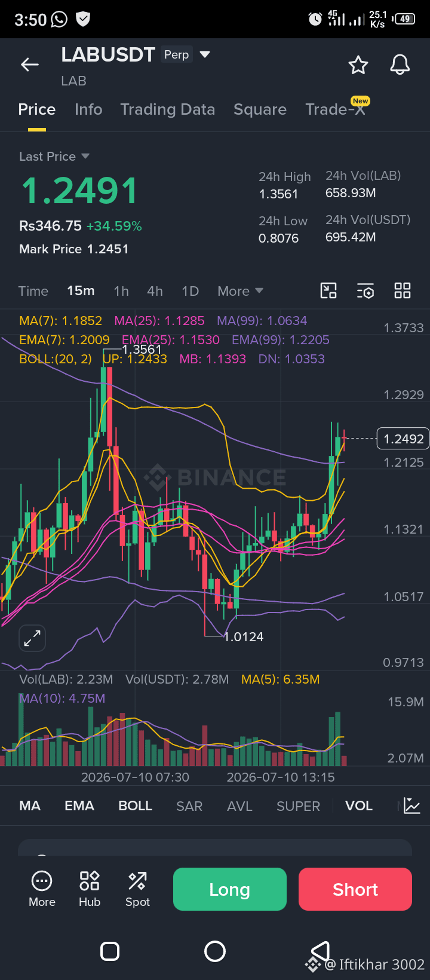430x980 pixels.
Task: Toggle the BOLL indicator
Action: point(136,806)
